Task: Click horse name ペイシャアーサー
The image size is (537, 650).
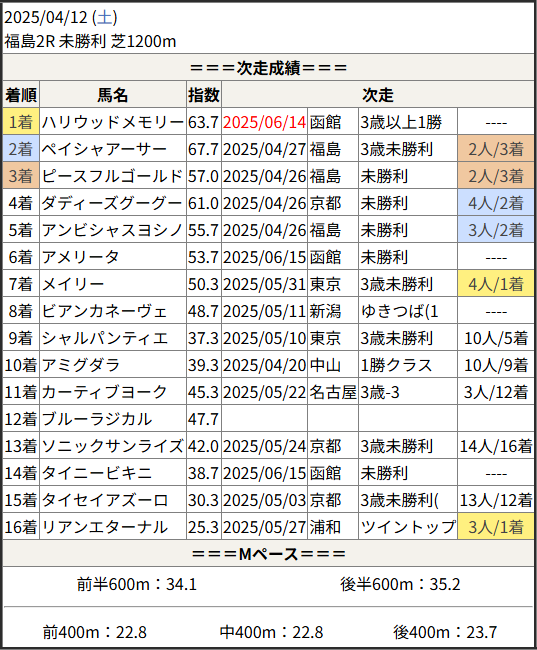Action: (x=104, y=149)
